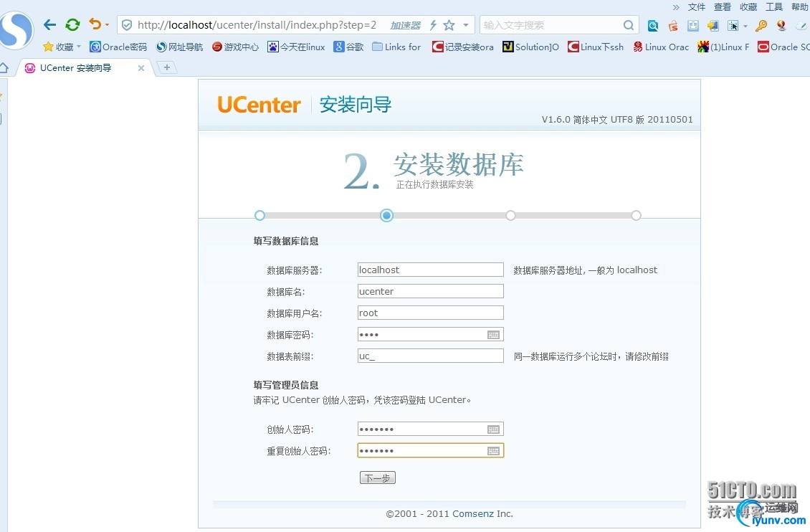Screen dimensions: 810x532
Task: Open the keyboard icon in 数据库密码 field
Action: [493, 335]
